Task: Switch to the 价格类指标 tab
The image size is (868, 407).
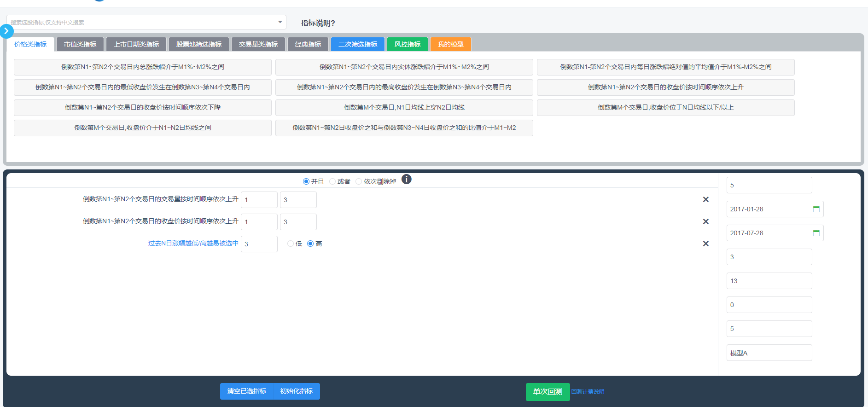Action: [30, 44]
